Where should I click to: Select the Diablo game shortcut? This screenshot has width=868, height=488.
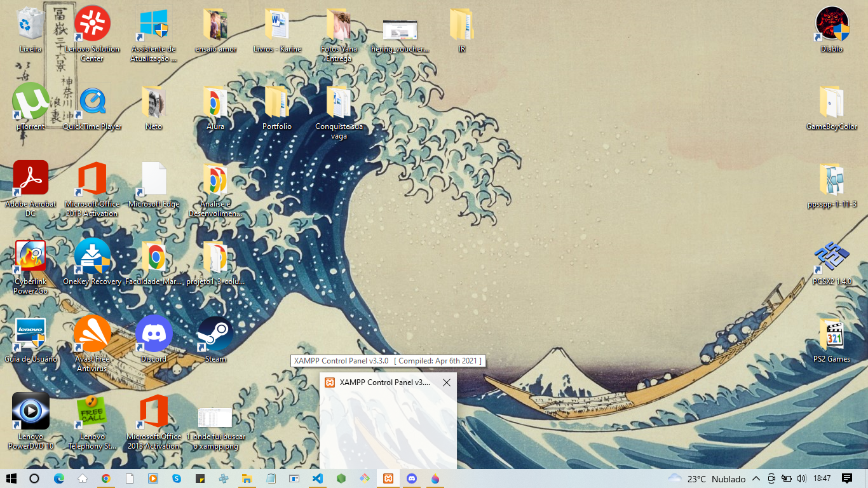tap(832, 30)
